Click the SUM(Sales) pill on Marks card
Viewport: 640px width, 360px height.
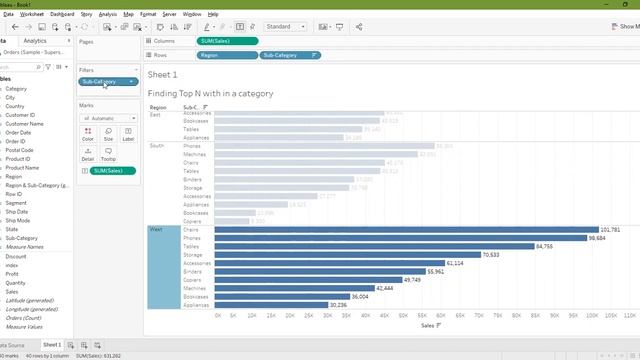pos(113,171)
